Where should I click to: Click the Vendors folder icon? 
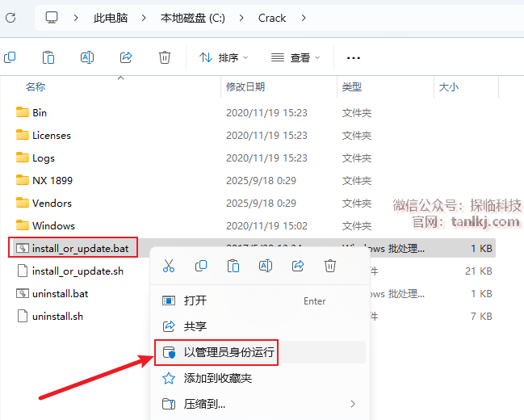point(23,203)
